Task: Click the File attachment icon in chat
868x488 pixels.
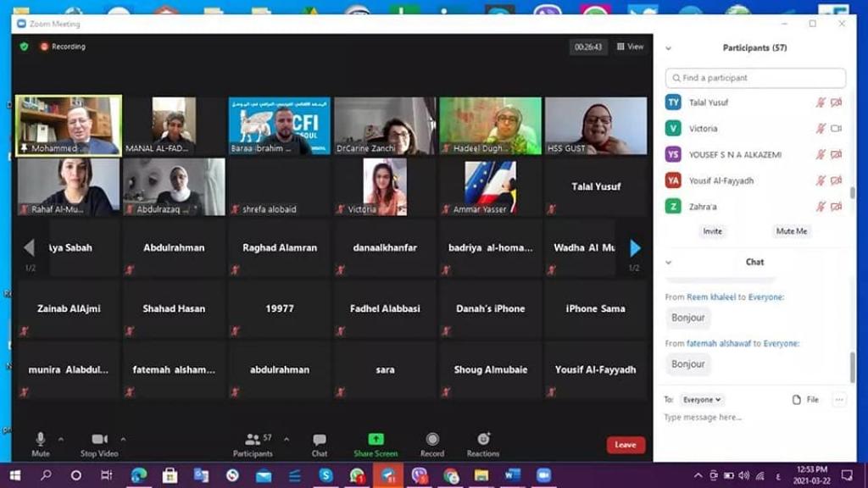Action: [x=796, y=400]
